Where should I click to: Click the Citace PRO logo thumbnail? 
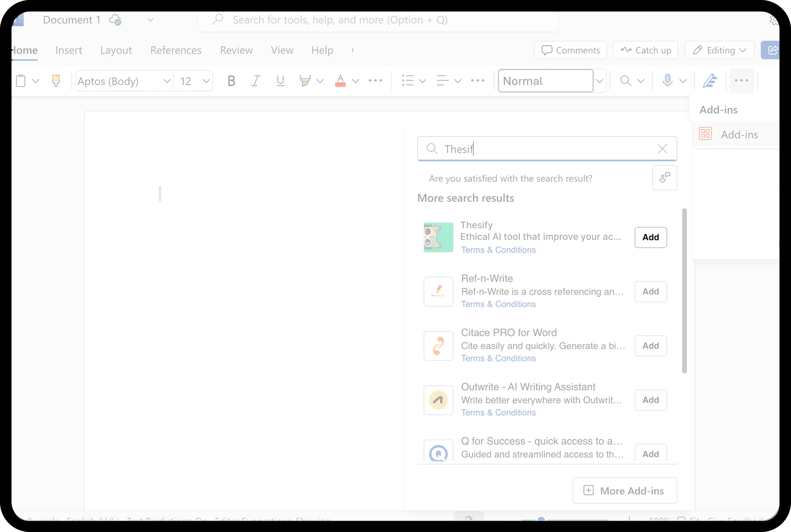coord(438,346)
